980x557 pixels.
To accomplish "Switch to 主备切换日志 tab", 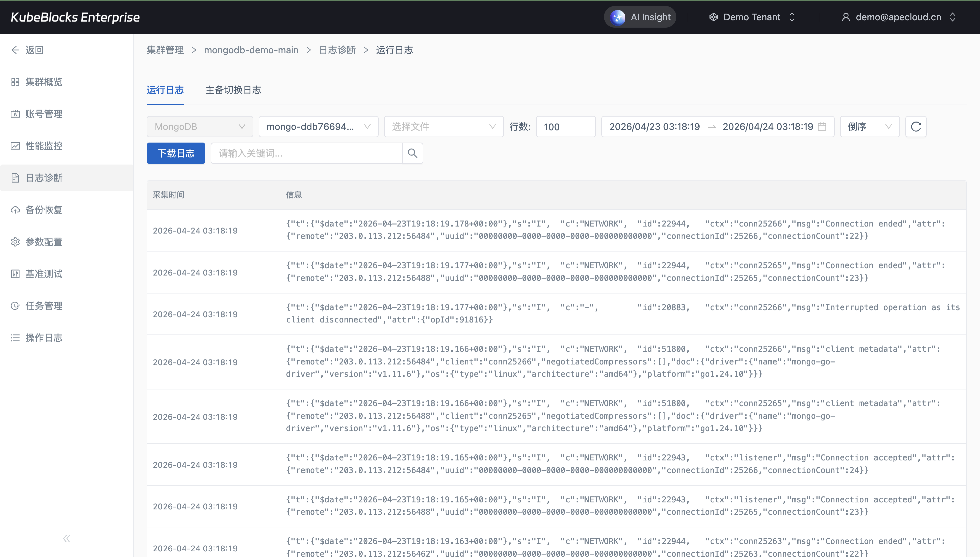I will [233, 90].
